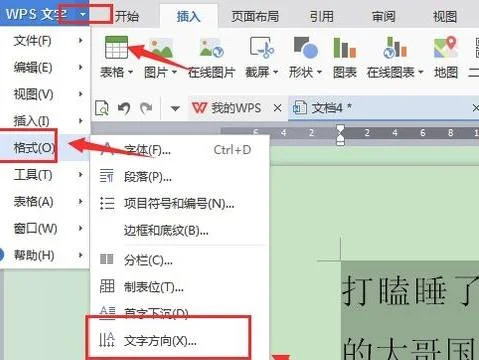Screen dimensions: 479x360
Task: Open the 插入(I) menu item
Action: click(x=45, y=121)
